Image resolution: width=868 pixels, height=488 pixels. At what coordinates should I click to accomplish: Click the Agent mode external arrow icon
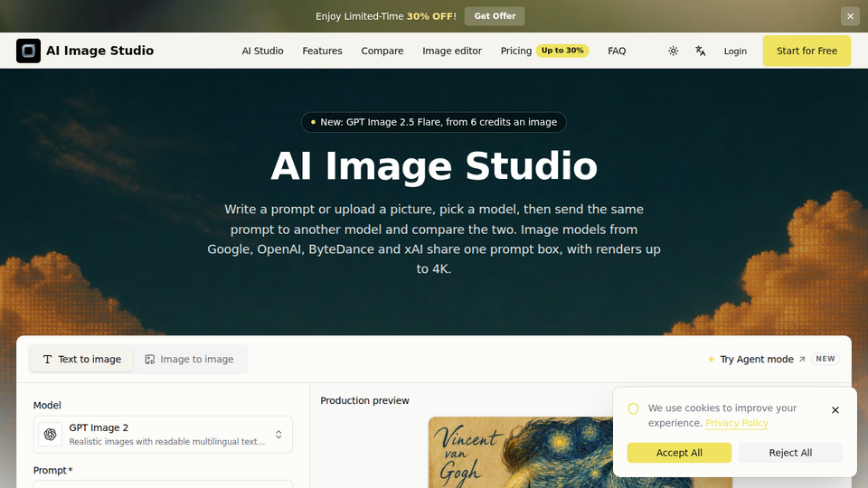click(x=802, y=360)
